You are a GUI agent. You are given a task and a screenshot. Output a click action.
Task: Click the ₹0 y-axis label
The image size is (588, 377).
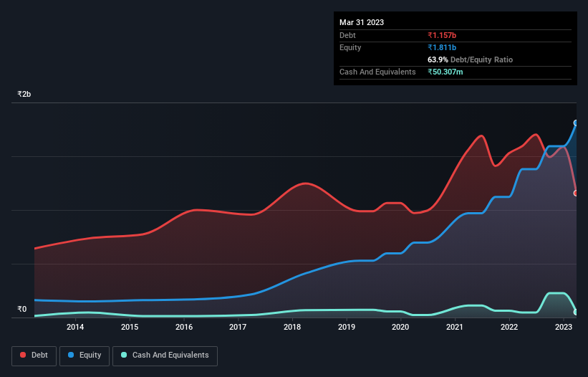(x=21, y=309)
